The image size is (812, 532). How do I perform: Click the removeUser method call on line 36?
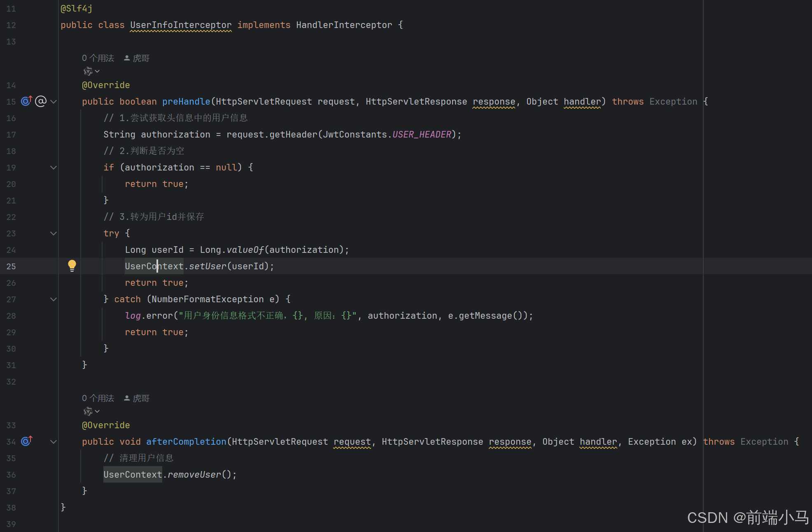click(194, 475)
